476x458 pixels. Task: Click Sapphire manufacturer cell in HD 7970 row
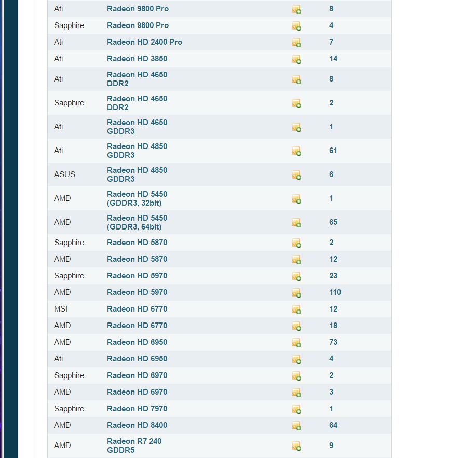tap(69, 409)
